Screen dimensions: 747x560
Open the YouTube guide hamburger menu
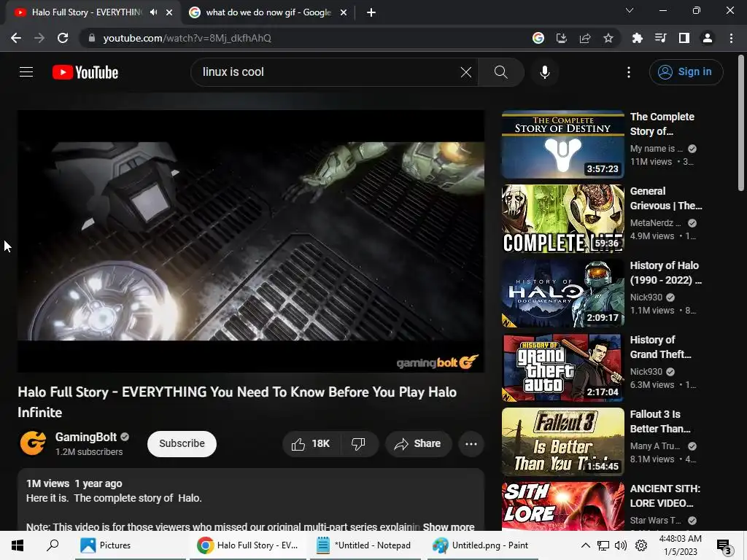[26, 72]
